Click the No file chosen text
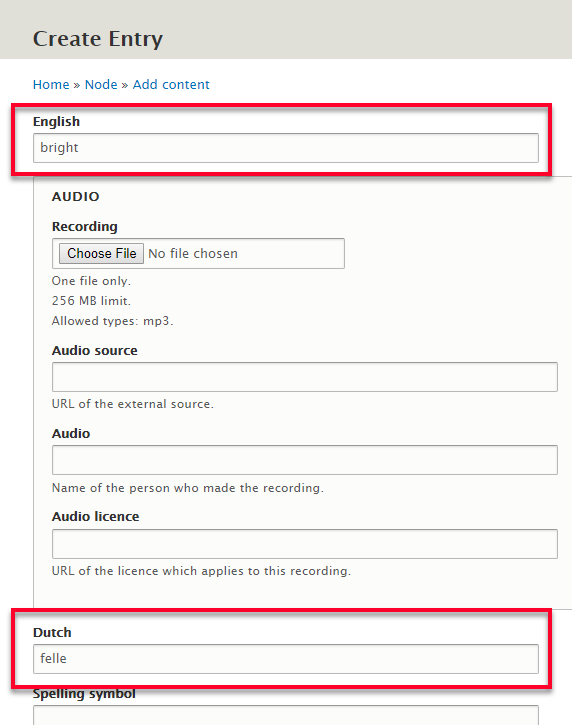This screenshot has height=725, width=572. point(193,253)
